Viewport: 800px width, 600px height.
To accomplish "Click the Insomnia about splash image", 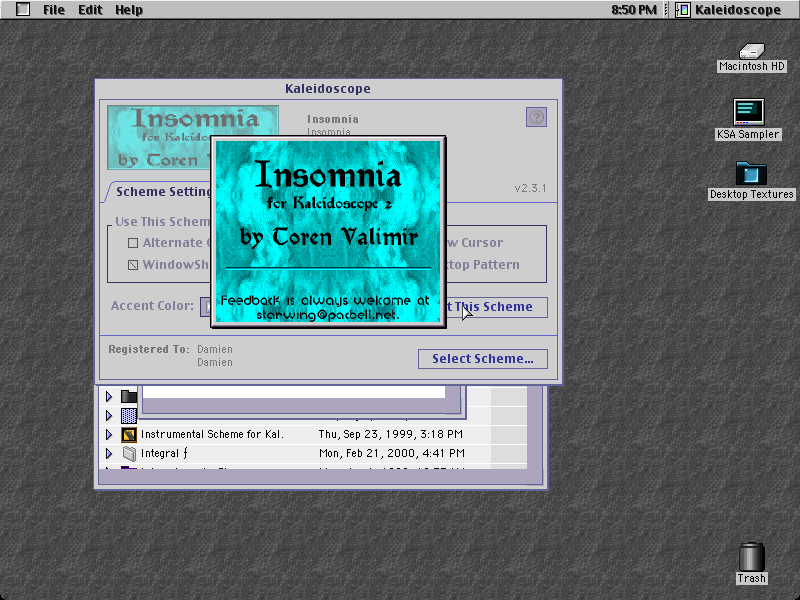I will coord(328,232).
